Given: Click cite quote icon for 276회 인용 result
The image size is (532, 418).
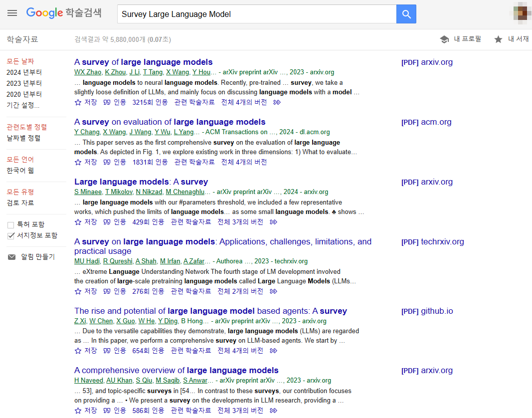Looking at the screenshot, I should point(107,291).
